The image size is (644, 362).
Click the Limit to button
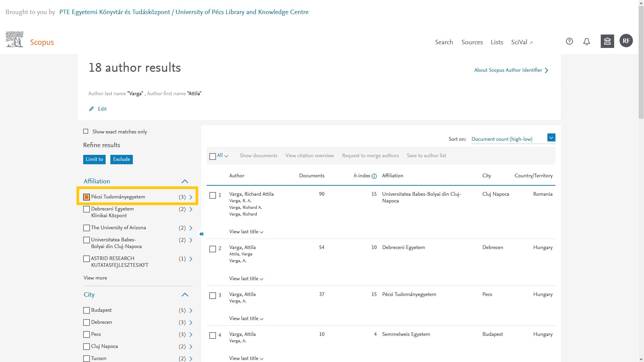pyautogui.click(x=94, y=159)
